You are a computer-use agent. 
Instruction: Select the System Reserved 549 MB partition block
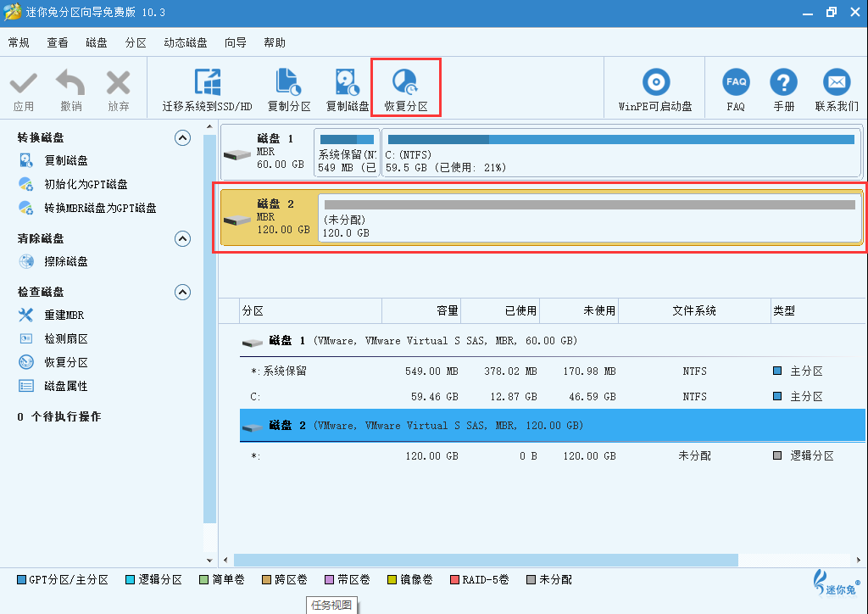[347, 153]
